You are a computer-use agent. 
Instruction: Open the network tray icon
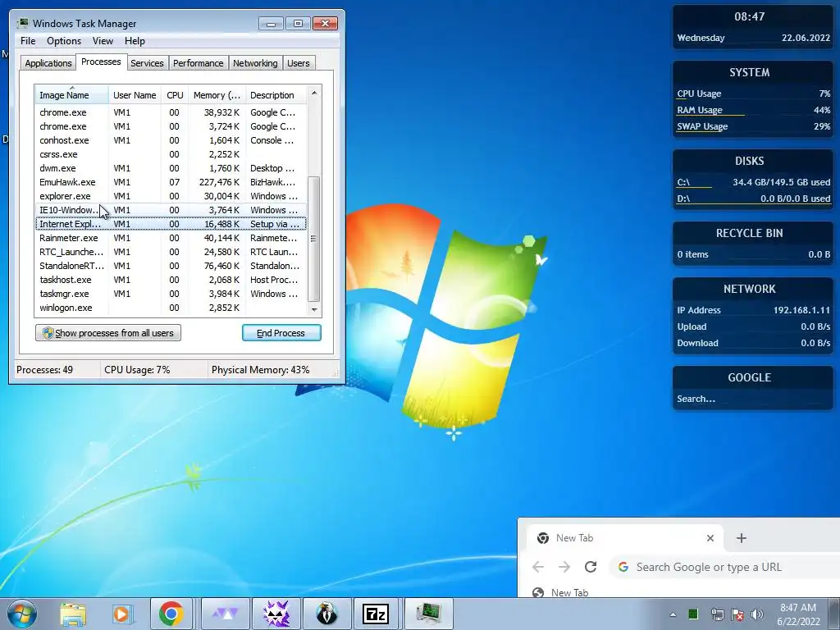tap(717, 614)
